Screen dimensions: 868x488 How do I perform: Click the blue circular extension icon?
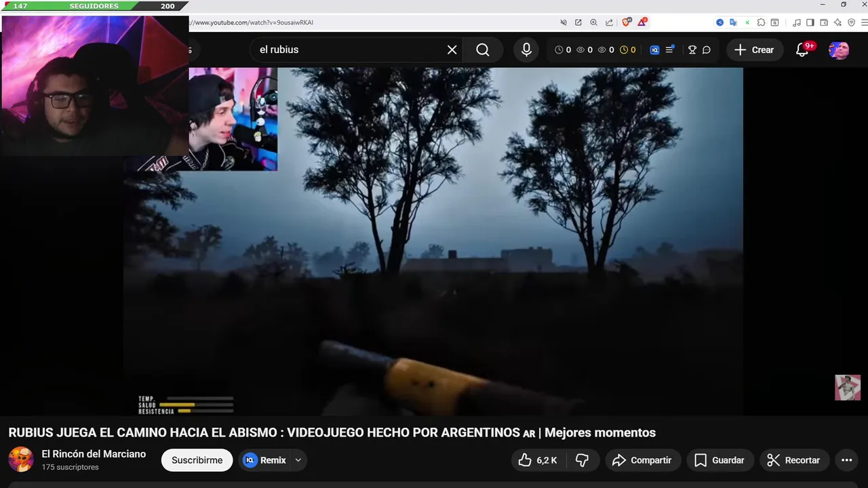point(720,22)
